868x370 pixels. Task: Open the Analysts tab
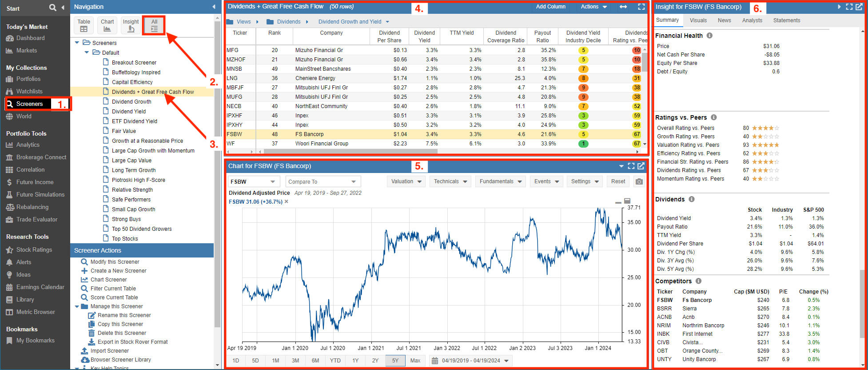(752, 20)
